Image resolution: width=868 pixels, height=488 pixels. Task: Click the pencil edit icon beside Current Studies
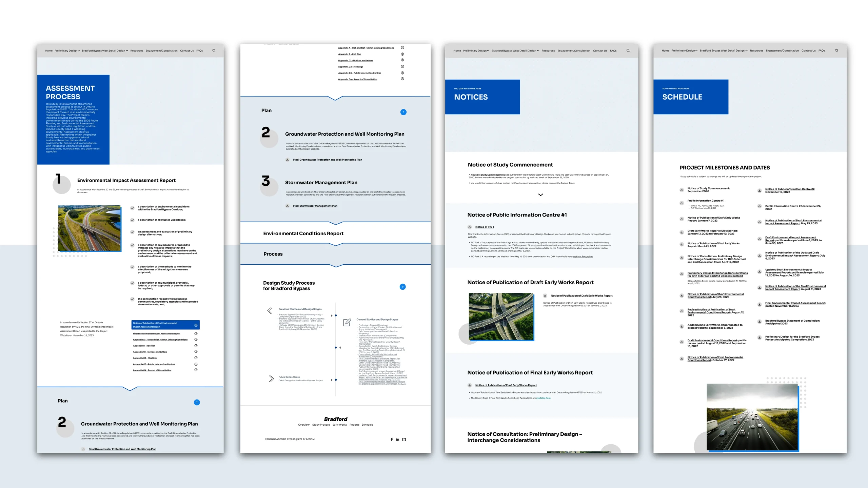tap(347, 322)
